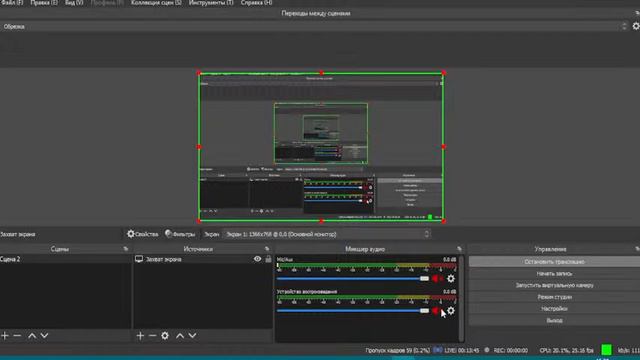This screenshot has width=640, height=360.
Task: Enable Режим студии button
Action: pyautogui.click(x=554, y=297)
